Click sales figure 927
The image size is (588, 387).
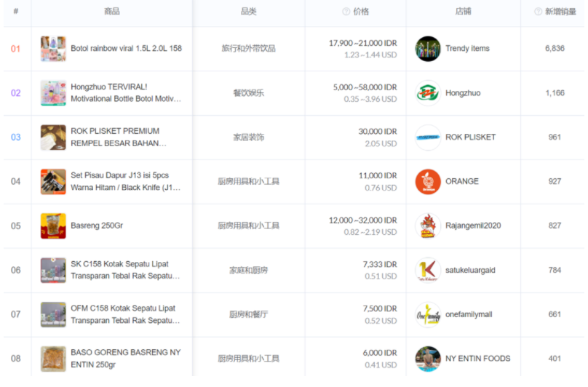555,182
